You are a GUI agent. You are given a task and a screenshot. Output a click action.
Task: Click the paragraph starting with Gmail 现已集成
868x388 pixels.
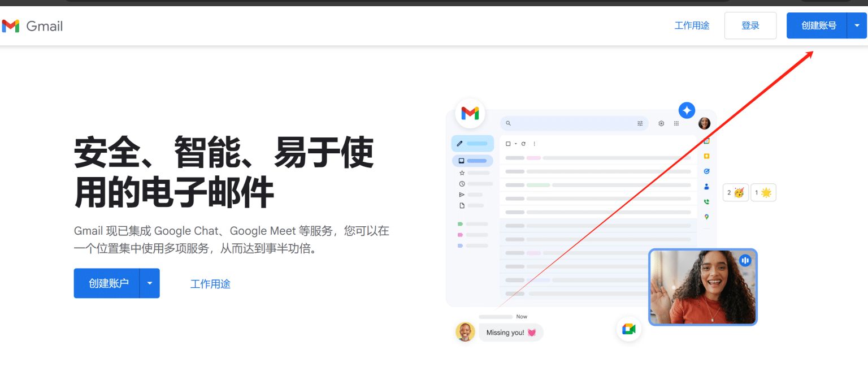click(x=232, y=239)
